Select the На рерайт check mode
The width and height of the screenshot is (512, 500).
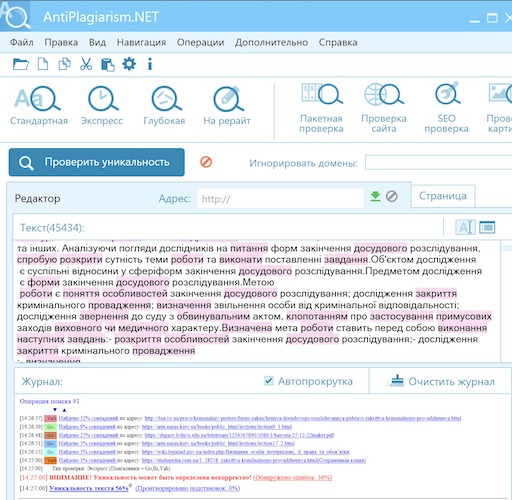tap(227, 106)
